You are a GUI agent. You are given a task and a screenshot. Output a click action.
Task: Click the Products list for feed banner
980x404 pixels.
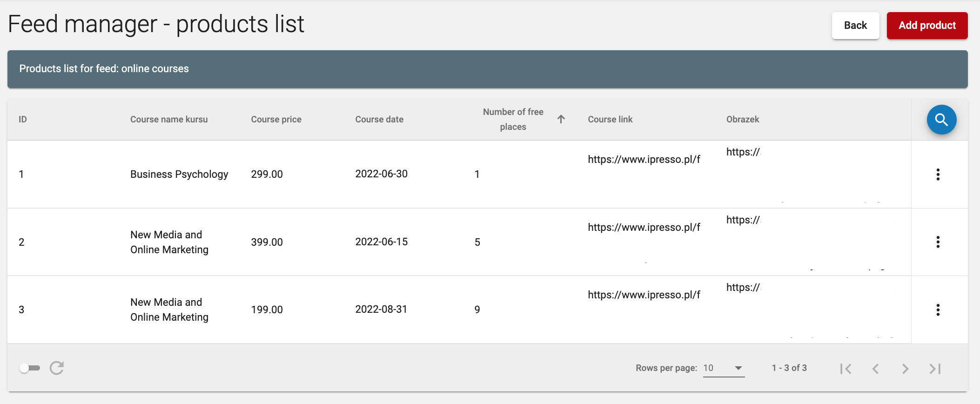coord(487,69)
